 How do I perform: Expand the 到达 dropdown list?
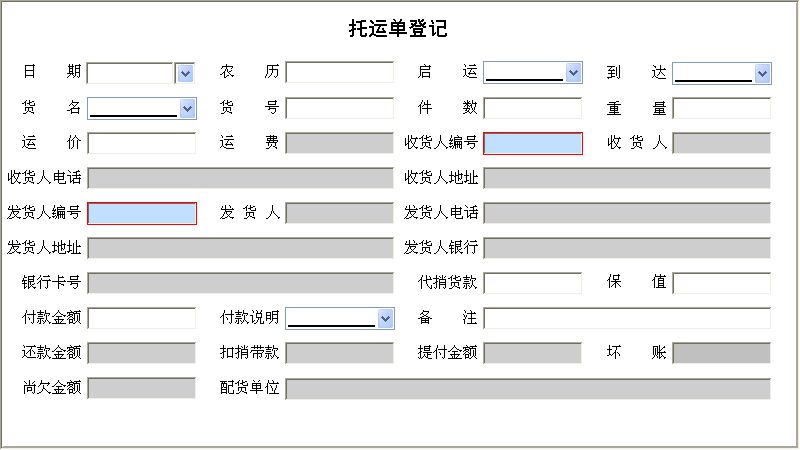pyautogui.click(x=762, y=73)
